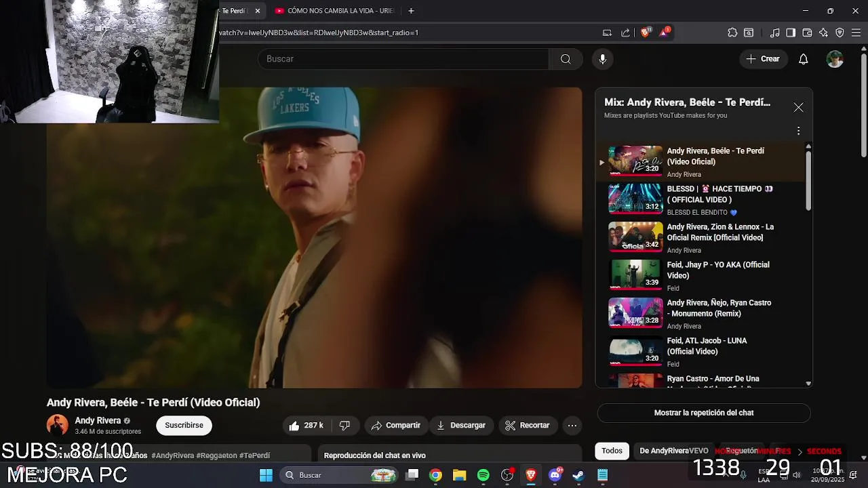Open the Windows Start menu
Screen dimensions: 868x488
click(266, 475)
